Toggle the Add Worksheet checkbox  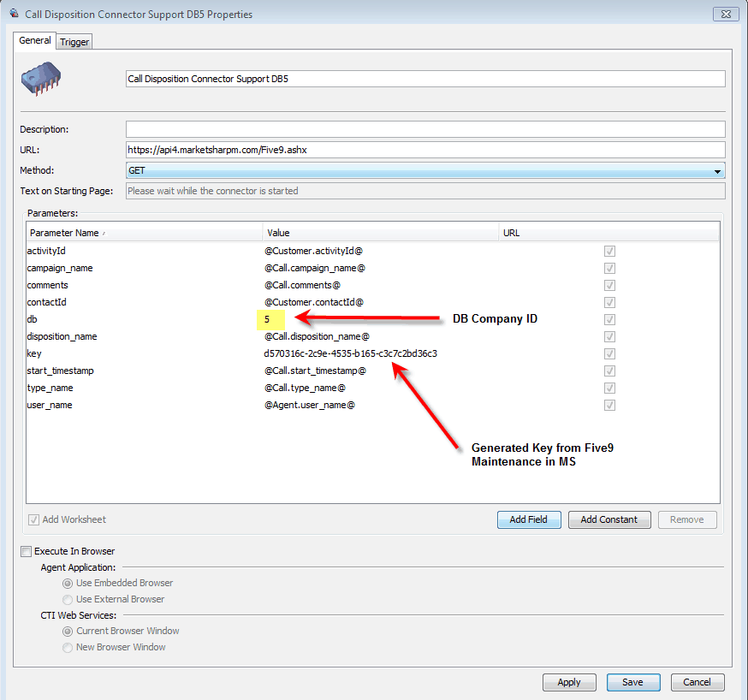pyautogui.click(x=33, y=519)
